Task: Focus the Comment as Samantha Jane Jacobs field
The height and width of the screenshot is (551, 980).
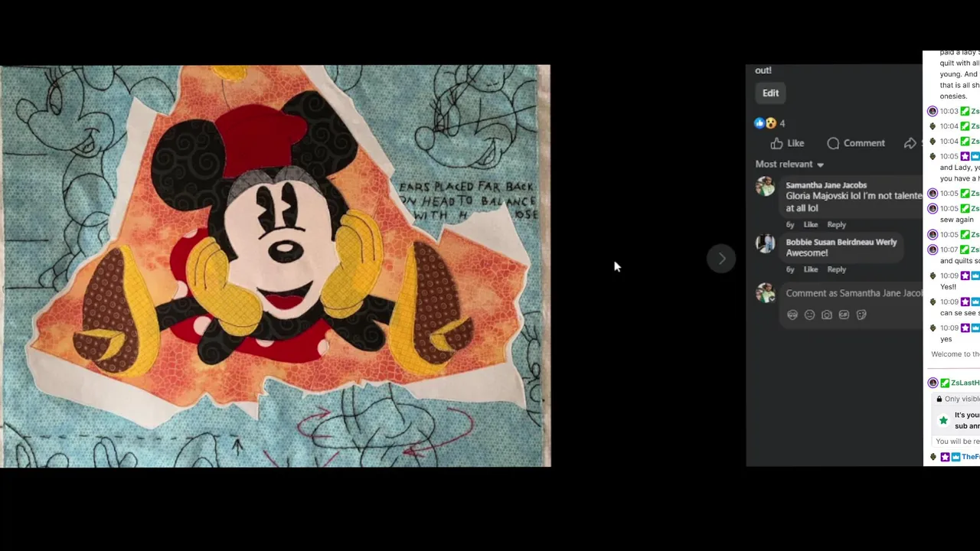Action: click(854, 293)
